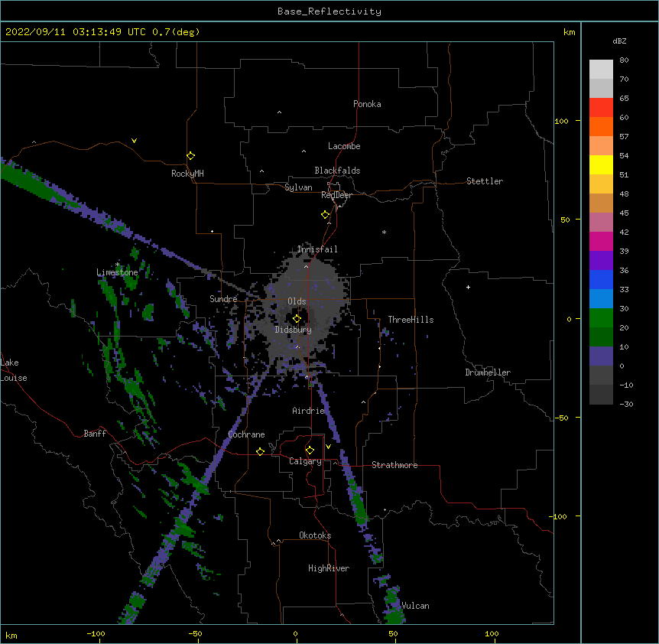Click the Cochrane city label
Image resolution: width=659 pixels, height=644 pixels.
tap(246, 434)
